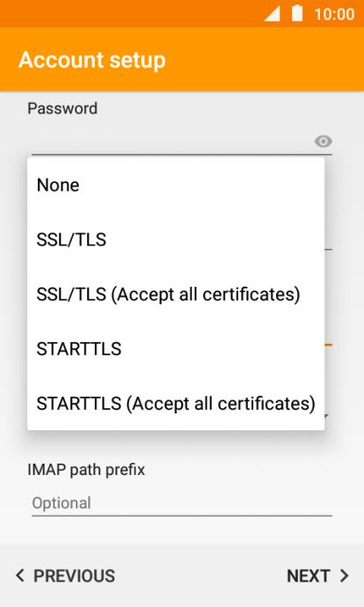Choose the plain SSL/TLS option

click(x=176, y=239)
